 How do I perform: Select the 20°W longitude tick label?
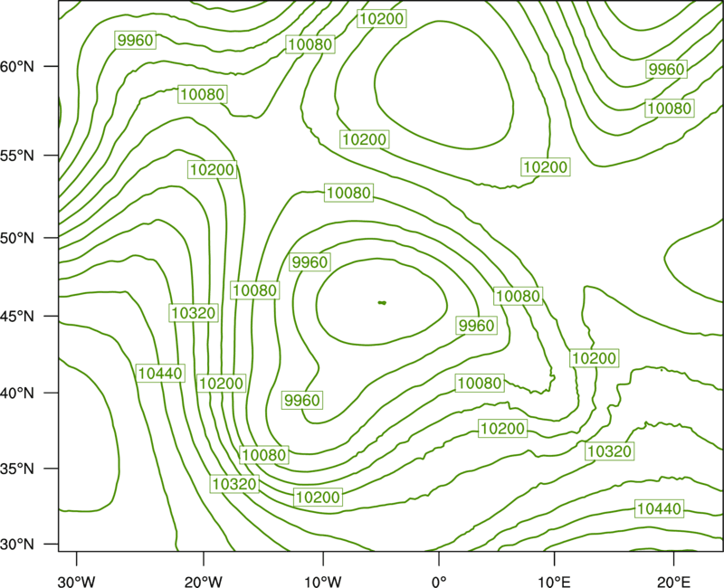point(204,581)
